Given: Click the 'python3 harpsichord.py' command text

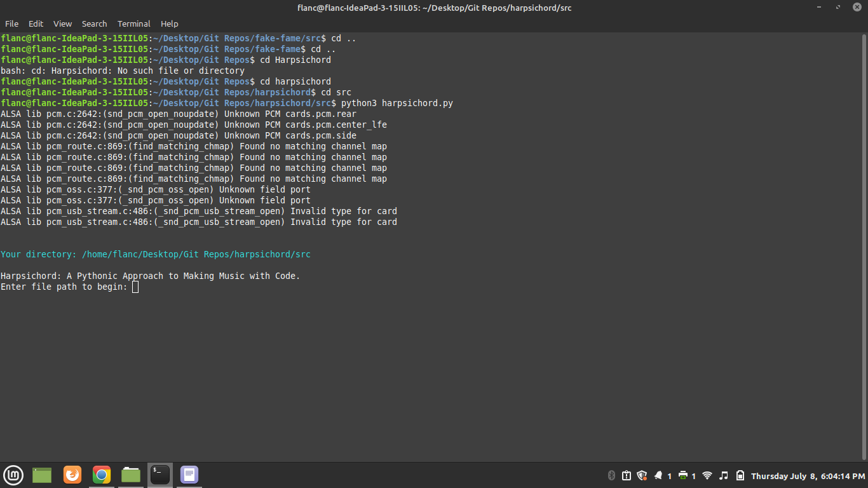Looking at the screenshot, I should pyautogui.click(x=397, y=103).
